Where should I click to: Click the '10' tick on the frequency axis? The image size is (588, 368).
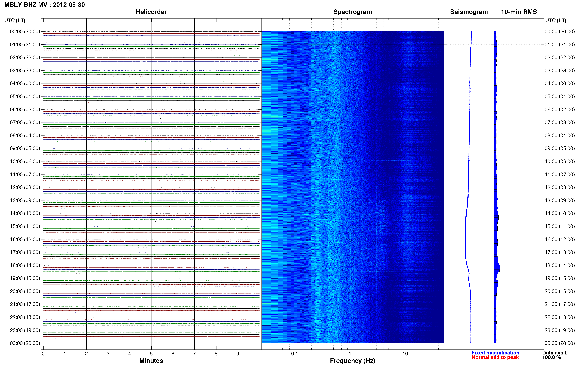405,354
